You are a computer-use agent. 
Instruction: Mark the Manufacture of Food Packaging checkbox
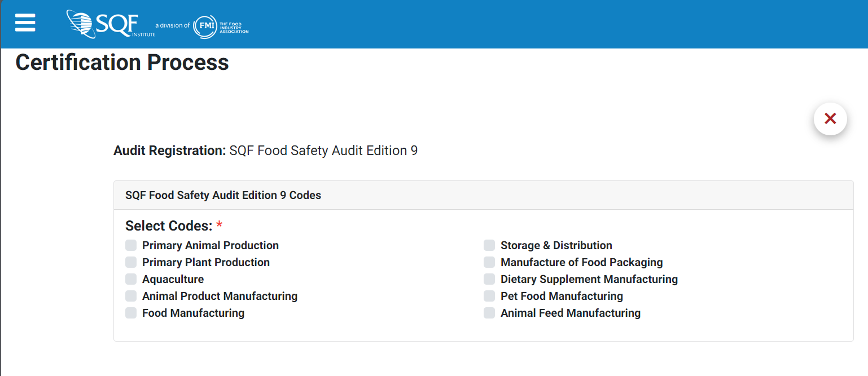point(489,262)
